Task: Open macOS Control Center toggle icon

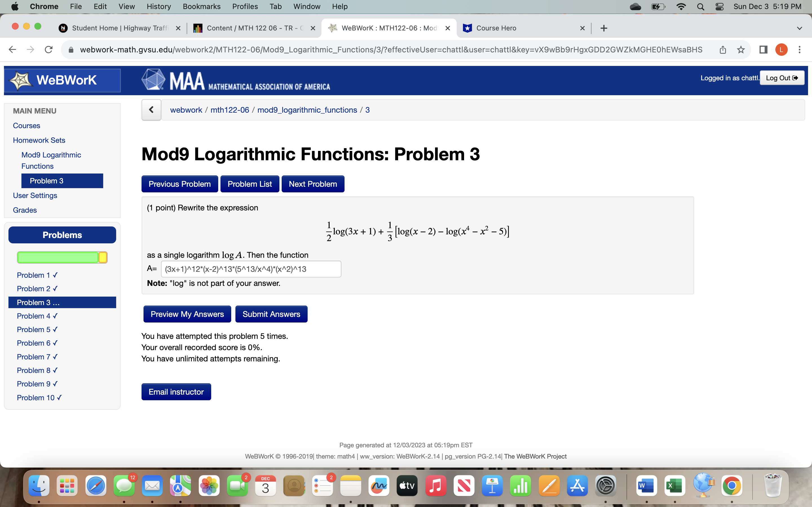Action: [720, 7]
